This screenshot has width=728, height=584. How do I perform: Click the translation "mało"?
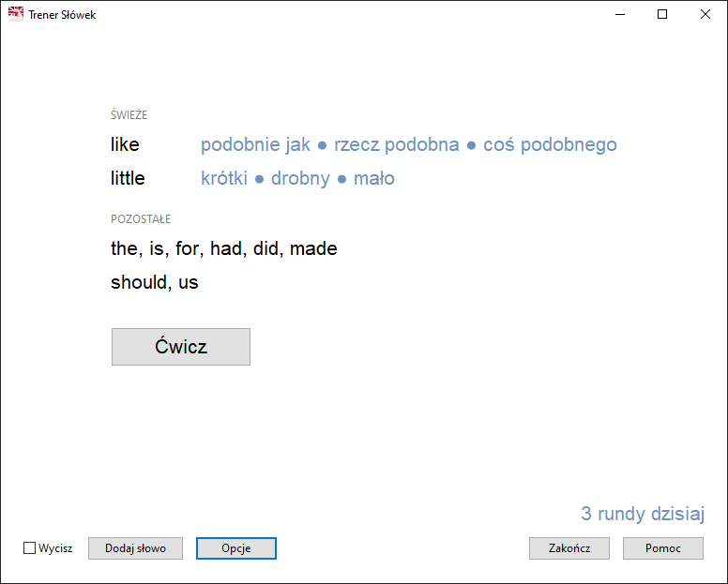(x=373, y=179)
